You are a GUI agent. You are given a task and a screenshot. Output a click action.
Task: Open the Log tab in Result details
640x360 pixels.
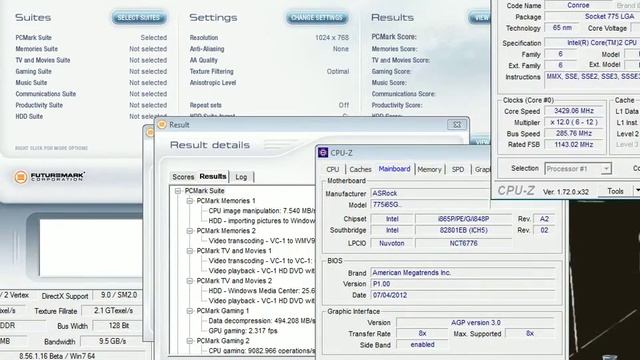pyautogui.click(x=241, y=177)
